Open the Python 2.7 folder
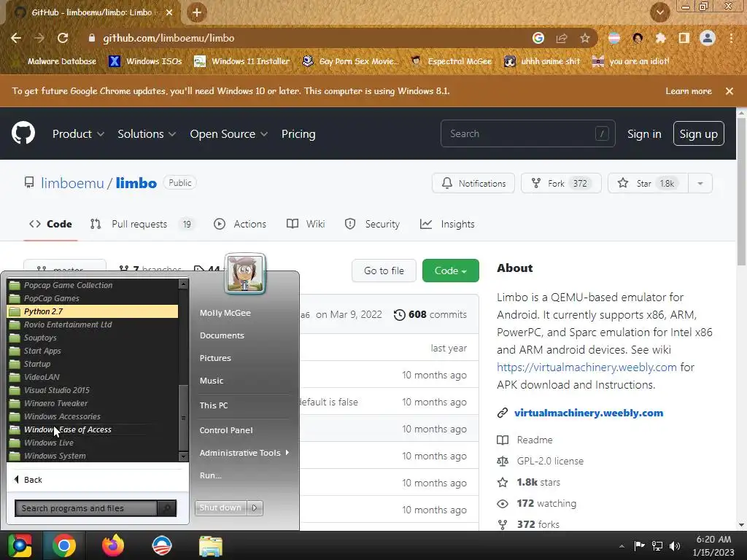This screenshot has height=560, width=747. [93, 311]
